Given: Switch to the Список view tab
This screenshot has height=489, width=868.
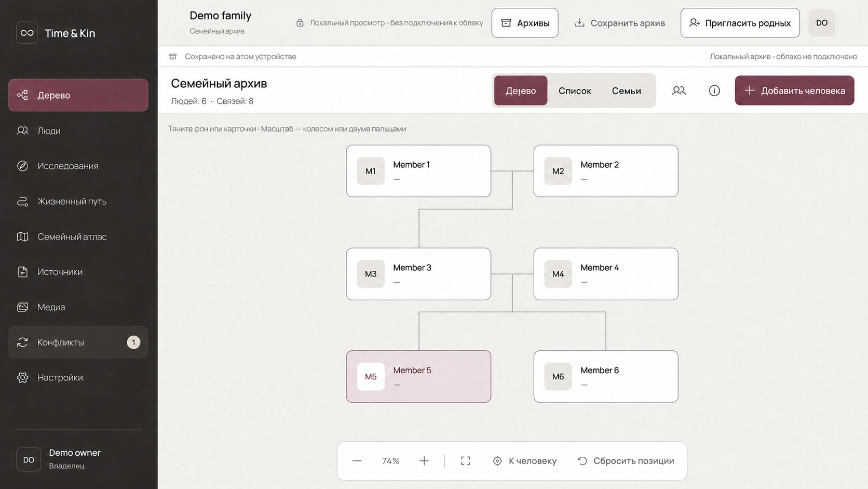Looking at the screenshot, I should (x=575, y=90).
